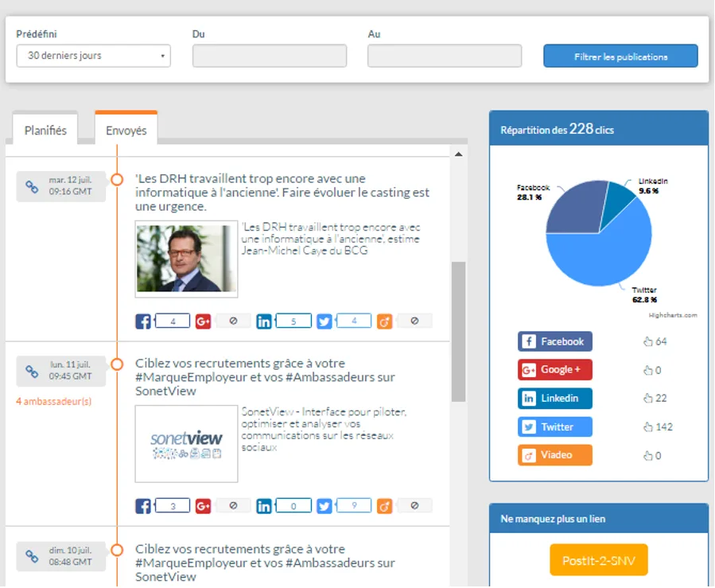Click LinkedIn count 0 in lun. 11 juil. post
Screen dimensions: 715x588
pos(293,505)
